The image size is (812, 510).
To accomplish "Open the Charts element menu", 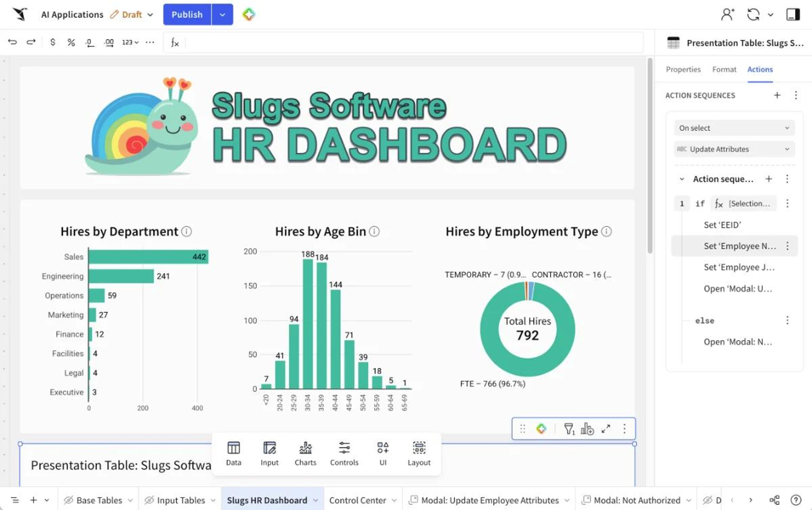I will (305, 454).
